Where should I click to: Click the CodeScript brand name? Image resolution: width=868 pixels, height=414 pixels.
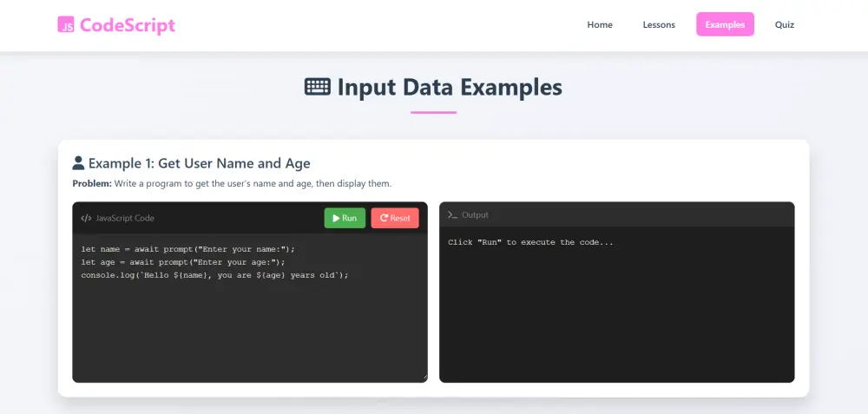click(x=128, y=25)
